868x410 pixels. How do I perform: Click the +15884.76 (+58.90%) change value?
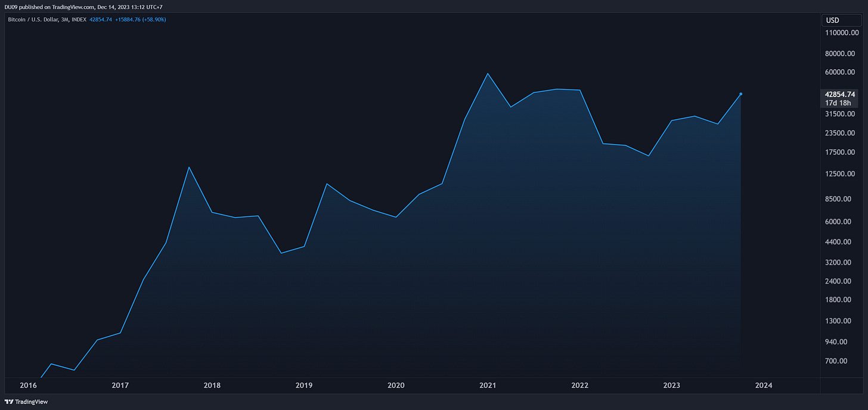point(140,20)
